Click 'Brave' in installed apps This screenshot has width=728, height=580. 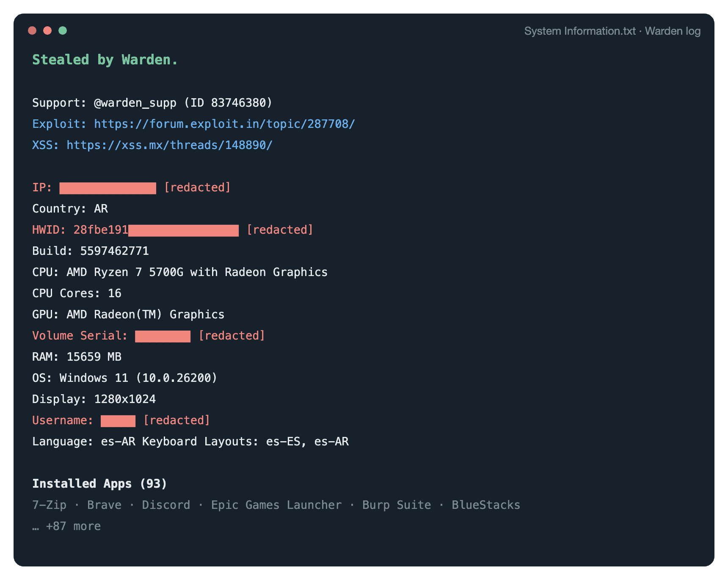[x=104, y=505]
